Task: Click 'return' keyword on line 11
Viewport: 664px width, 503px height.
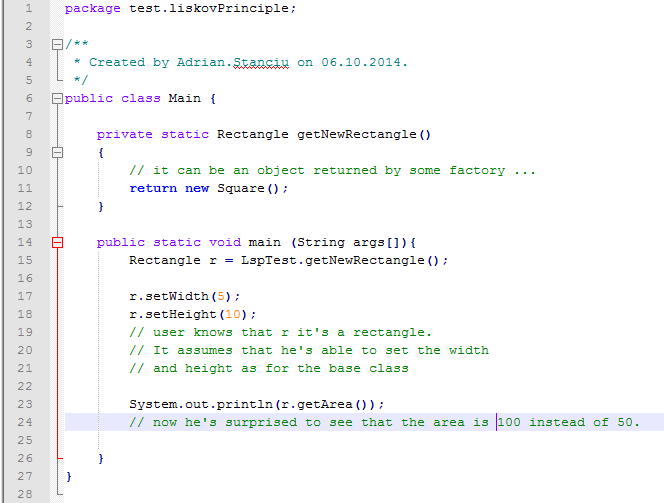Action: pos(153,188)
